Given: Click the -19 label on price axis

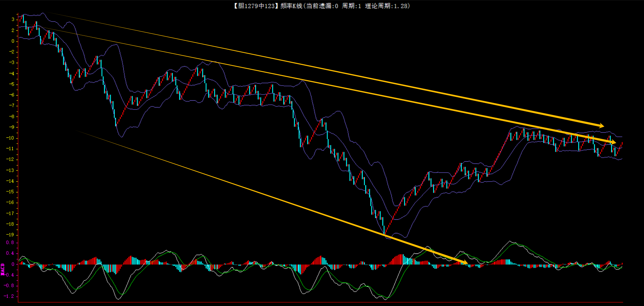Looking at the screenshot, I should coord(10,235).
